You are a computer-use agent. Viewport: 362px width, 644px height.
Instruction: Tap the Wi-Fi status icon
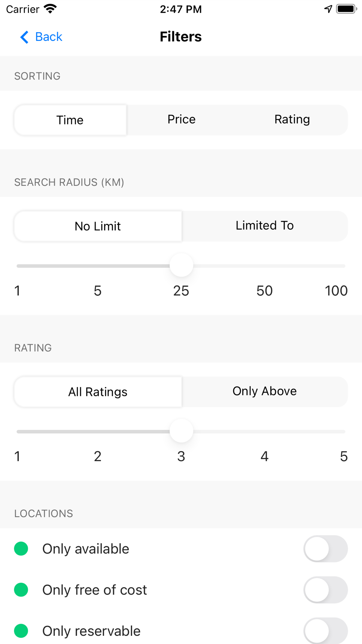click(50, 9)
